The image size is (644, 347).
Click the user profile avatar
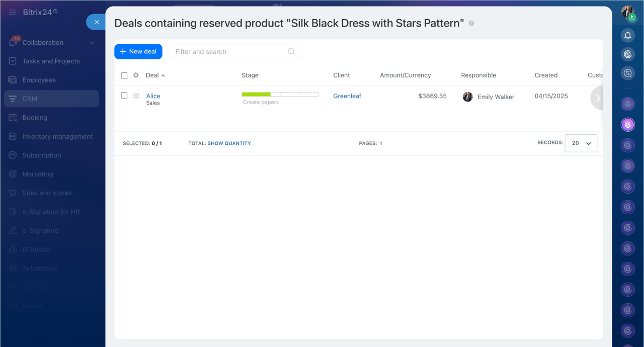[x=627, y=13]
